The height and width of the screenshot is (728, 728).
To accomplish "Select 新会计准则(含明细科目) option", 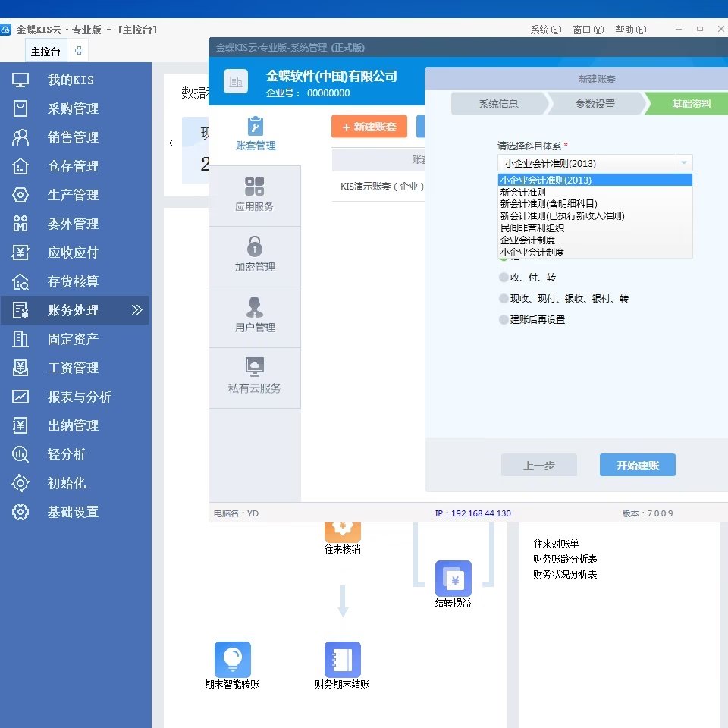I will (595, 204).
